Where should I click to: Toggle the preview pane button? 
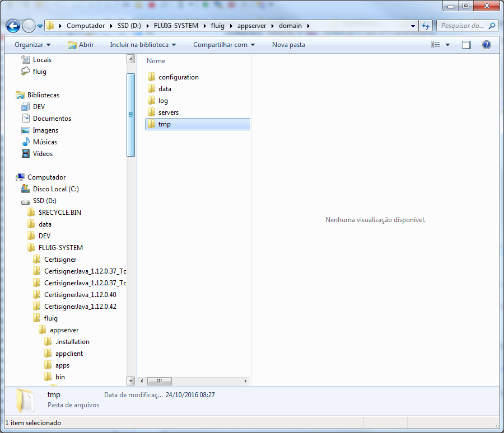(466, 45)
